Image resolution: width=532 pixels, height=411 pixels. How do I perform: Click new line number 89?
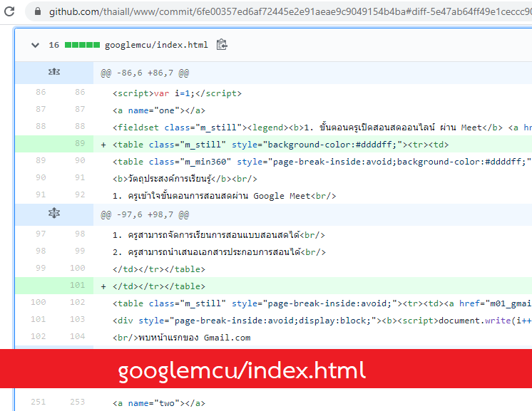[x=78, y=144]
